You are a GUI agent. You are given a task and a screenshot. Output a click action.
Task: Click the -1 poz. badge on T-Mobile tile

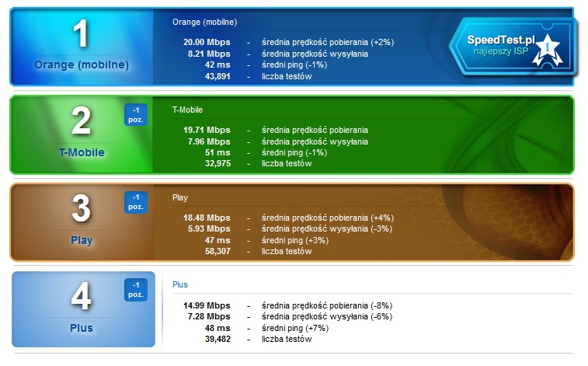coord(135,115)
